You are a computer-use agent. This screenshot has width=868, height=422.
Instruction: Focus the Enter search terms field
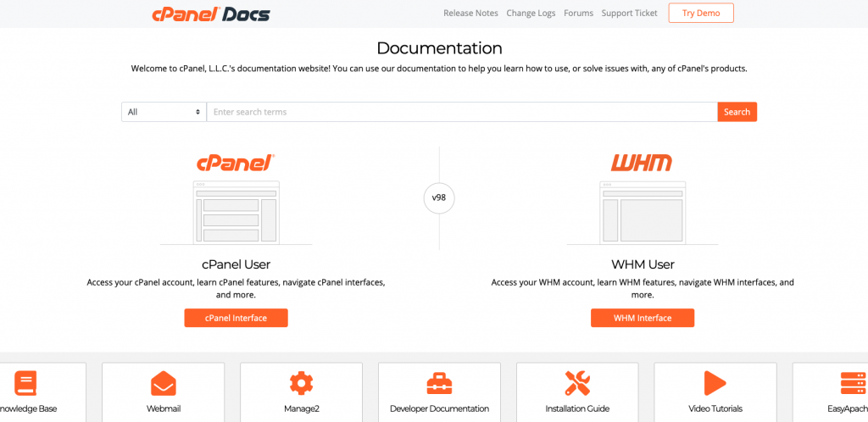coord(462,112)
